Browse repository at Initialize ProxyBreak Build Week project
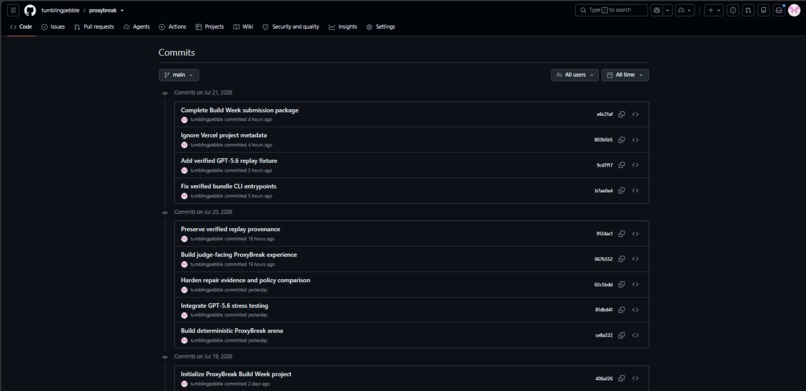This screenshot has width=806, height=391. click(x=636, y=378)
